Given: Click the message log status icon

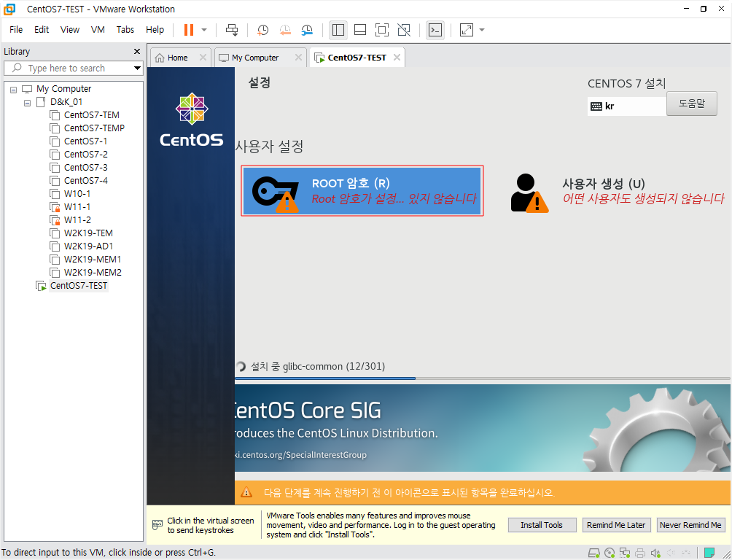Looking at the screenshot, I should 709,553.
